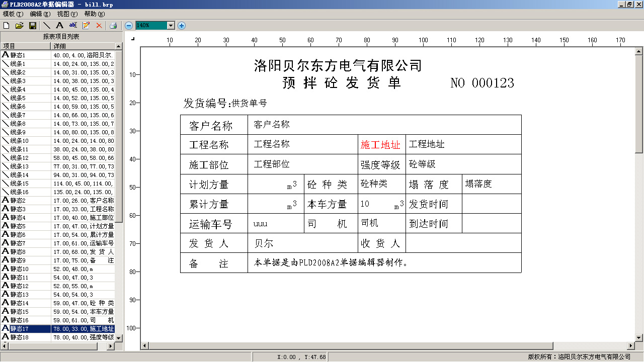Select the static text 'A' tool

click(59, 25)
